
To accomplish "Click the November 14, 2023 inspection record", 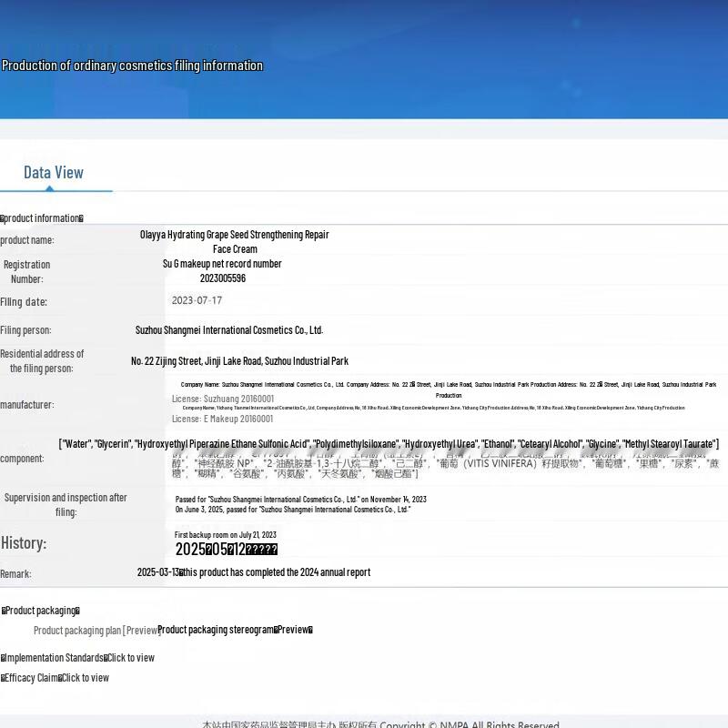I will point(300,499).
